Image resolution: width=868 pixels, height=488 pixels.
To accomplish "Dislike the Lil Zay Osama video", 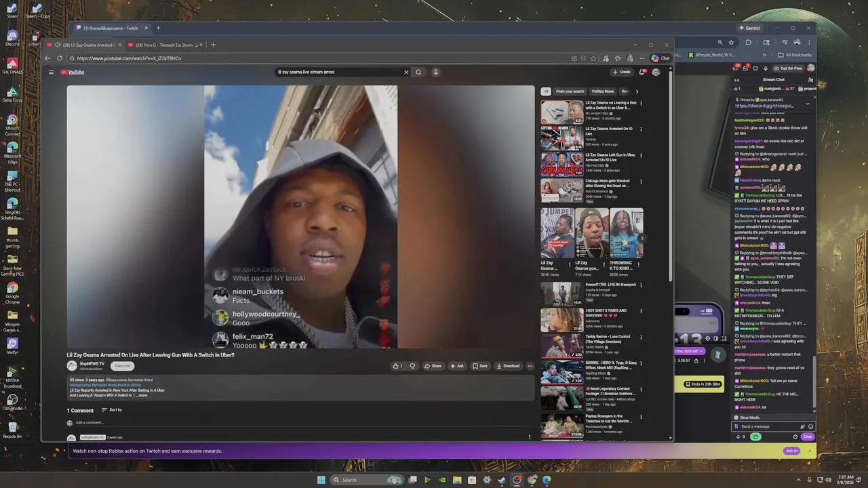I will (412, 366).
